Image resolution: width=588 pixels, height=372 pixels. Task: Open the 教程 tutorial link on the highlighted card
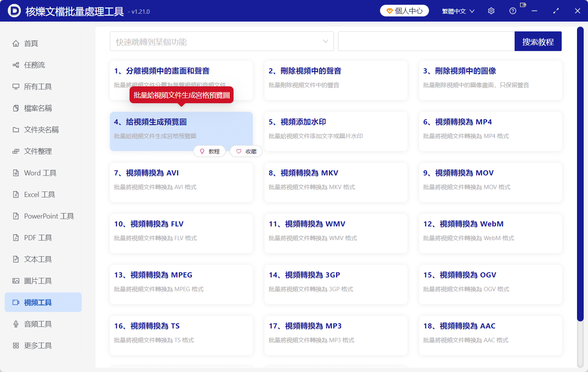pyautogui.click(x=210, y=151)
